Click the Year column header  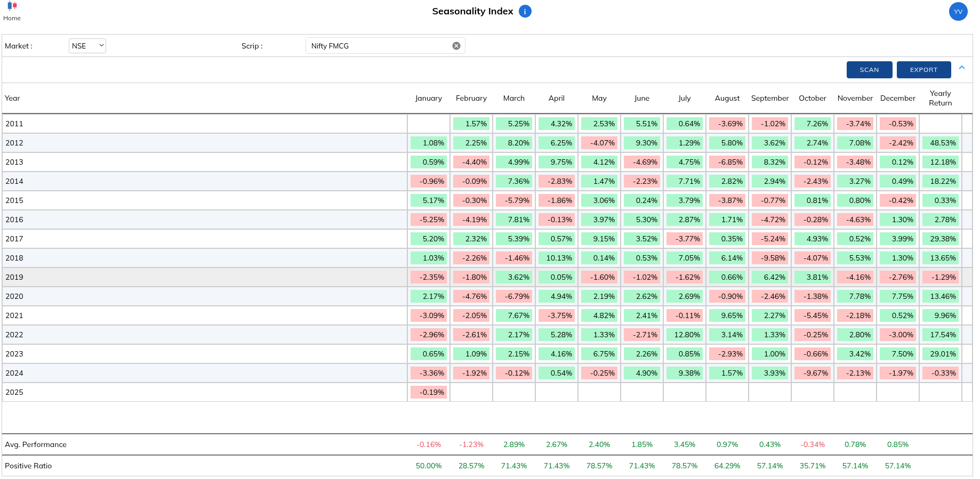pyautogui.click(x=12, y=98)
